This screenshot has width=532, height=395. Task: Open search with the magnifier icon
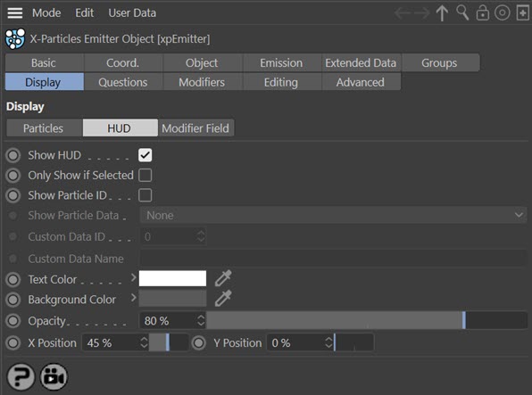click(462, 12)
